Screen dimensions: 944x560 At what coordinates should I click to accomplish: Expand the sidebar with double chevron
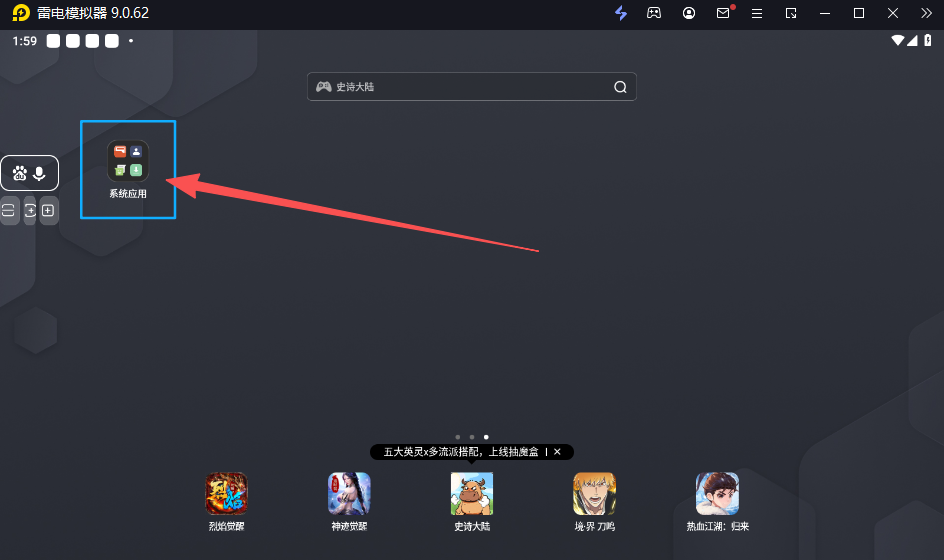click(x=926, y=13)
